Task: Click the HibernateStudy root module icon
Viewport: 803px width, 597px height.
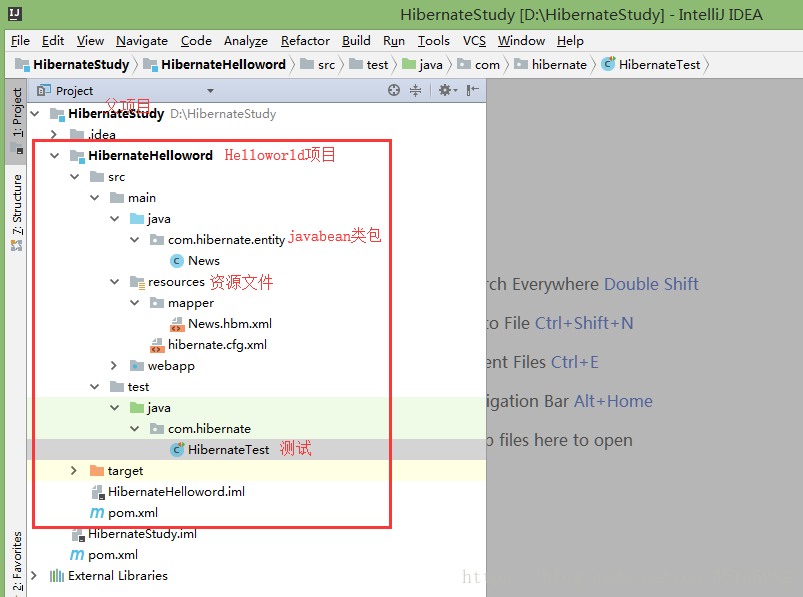Action: tap(57, 114)
